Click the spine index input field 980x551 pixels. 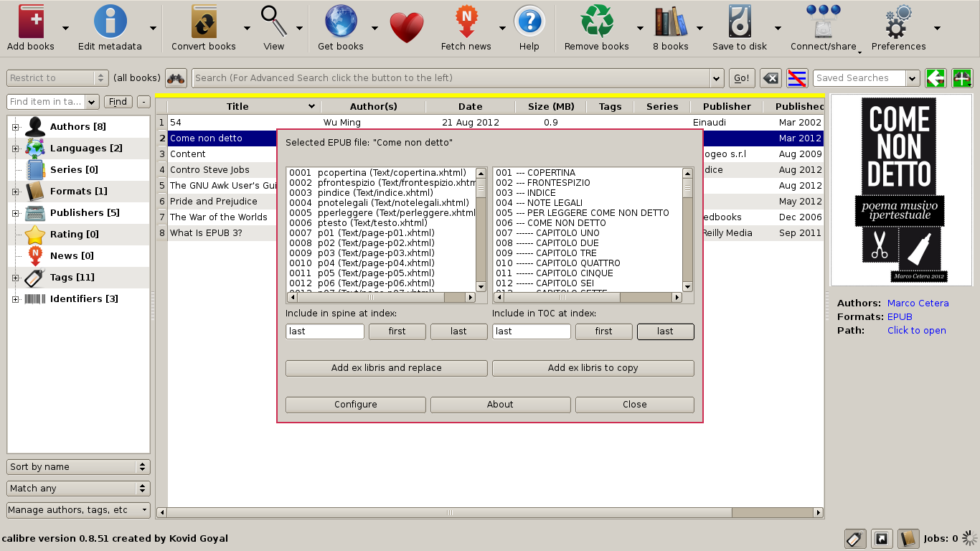[x=325, y=331]
